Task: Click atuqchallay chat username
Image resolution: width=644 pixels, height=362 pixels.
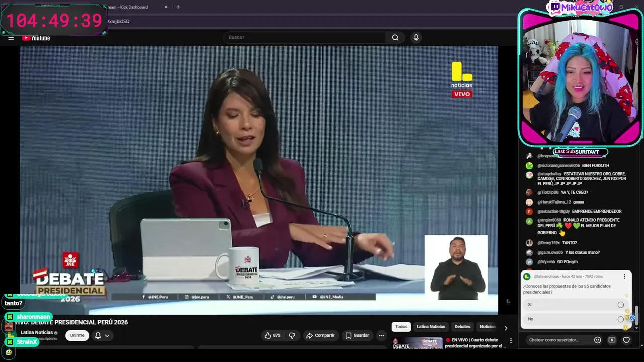Action: [x=549, y=174]
